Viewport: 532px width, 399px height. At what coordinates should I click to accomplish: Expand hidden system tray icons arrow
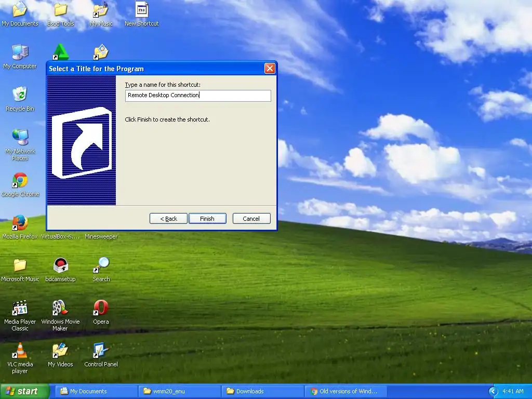493,392
